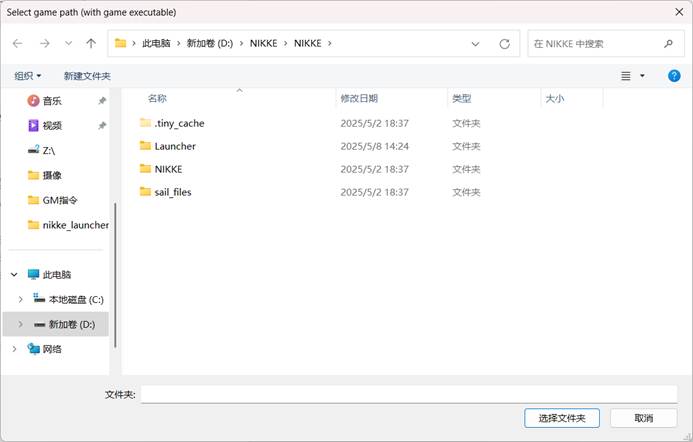Change view layout icon
Screen dimensions: 693x442
626,76
